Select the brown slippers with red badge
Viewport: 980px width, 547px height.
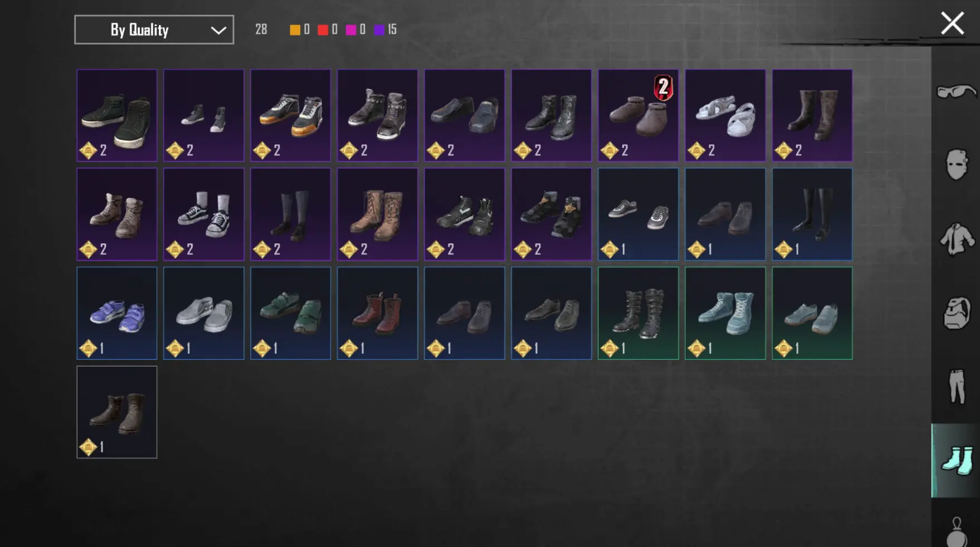coord(638,115)
